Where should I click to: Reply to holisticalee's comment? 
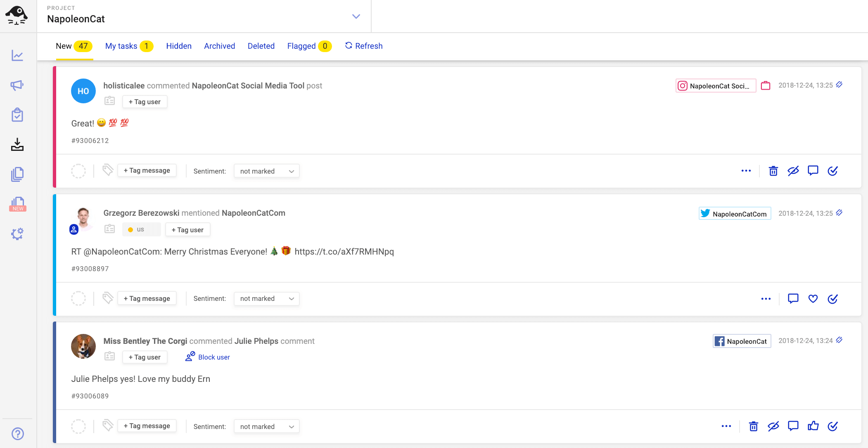pos(813,171)
